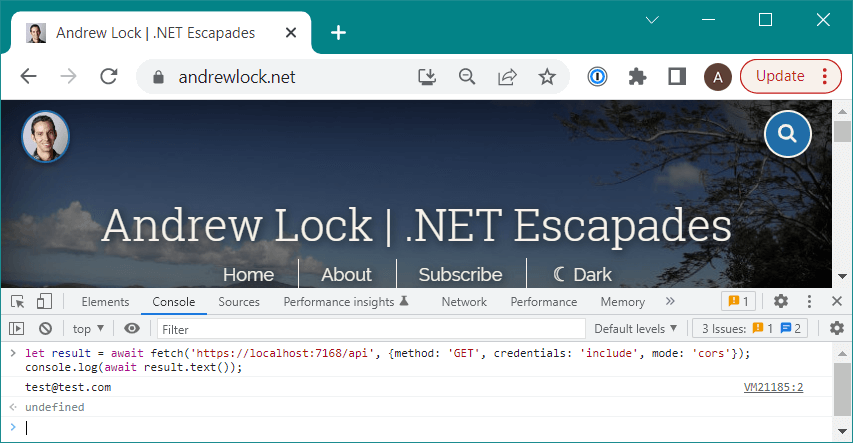Screen dimensions: 853x443
Task: Open the Extensions puzzle icon
Action: [637, 77]
